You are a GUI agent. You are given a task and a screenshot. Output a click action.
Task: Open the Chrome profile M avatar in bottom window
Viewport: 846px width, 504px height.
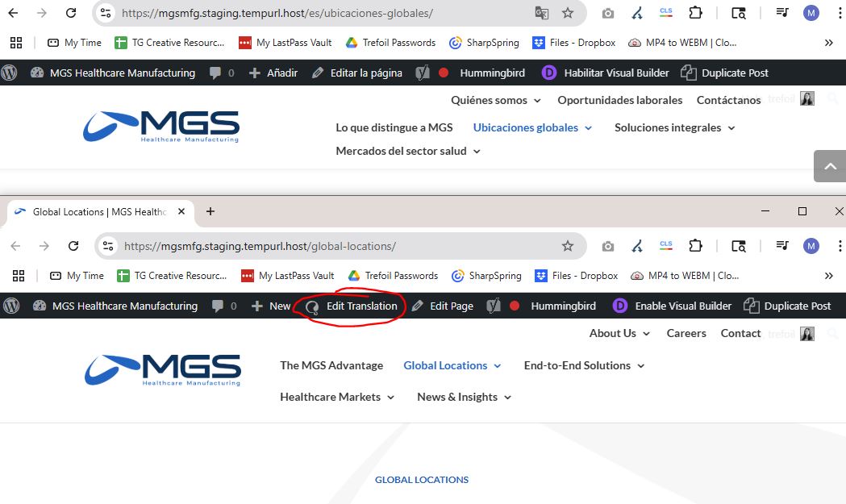tap(811, 246)
